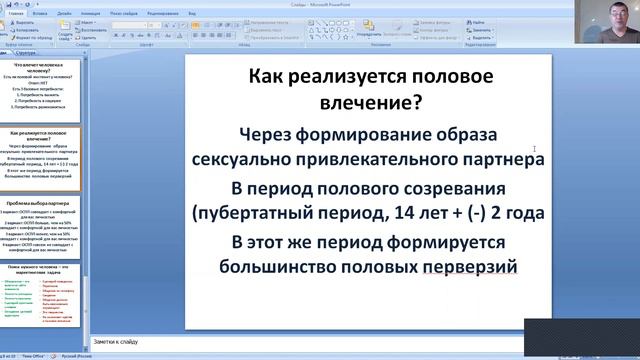640x360 pixels.
Task: Pick the oval shape from gallery
Action: (339, 23)
